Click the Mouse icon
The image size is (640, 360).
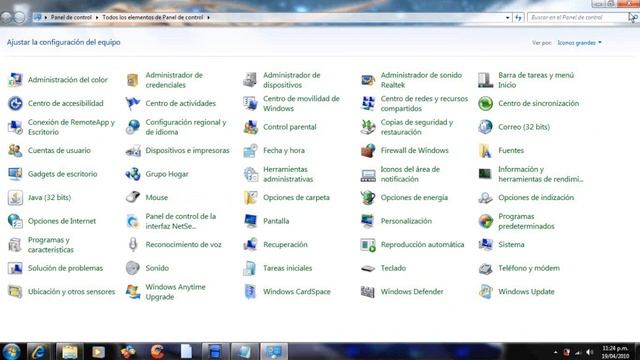133,198
